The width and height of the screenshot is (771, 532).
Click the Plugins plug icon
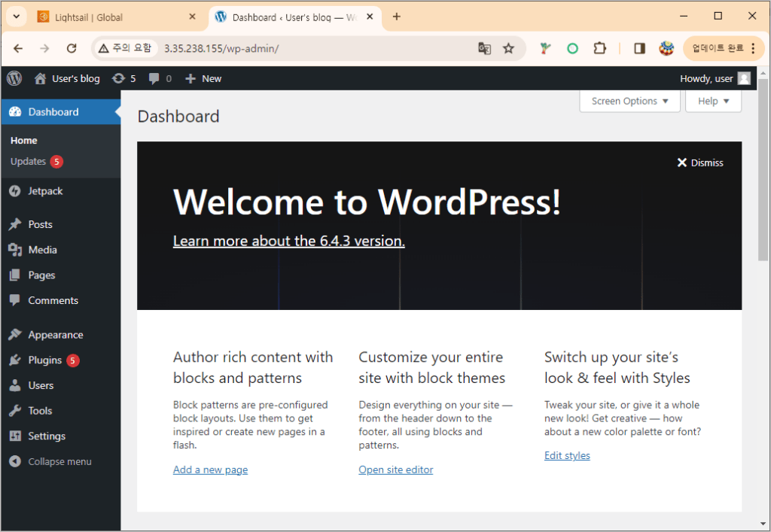tap(15, 360)
